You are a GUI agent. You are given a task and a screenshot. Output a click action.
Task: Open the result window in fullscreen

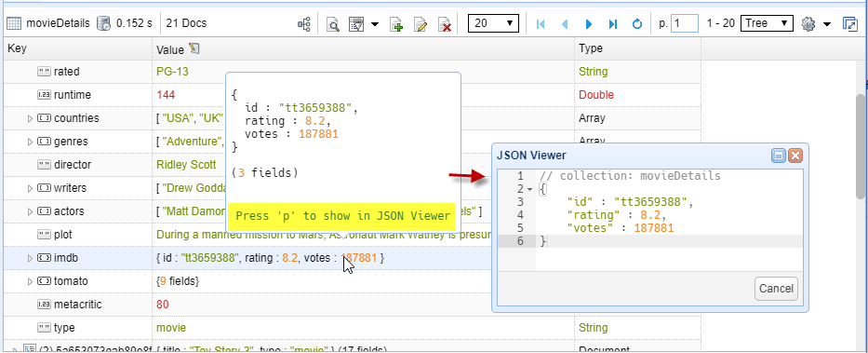(849, 24)
